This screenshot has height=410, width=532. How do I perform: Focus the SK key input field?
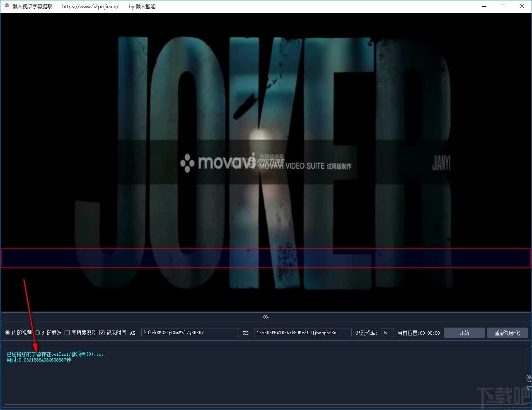pos(303,333)
